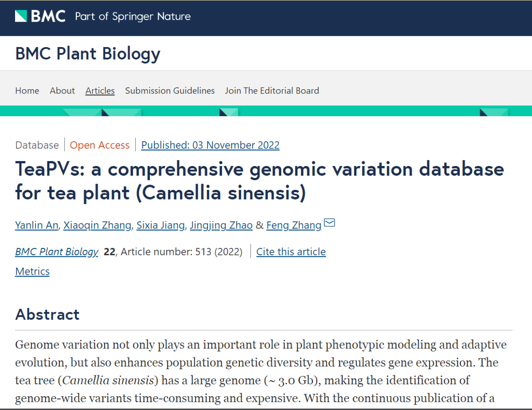Open Submission Guidelines page
The height and width of the screenshot is (410, 532).
[170, 91]
